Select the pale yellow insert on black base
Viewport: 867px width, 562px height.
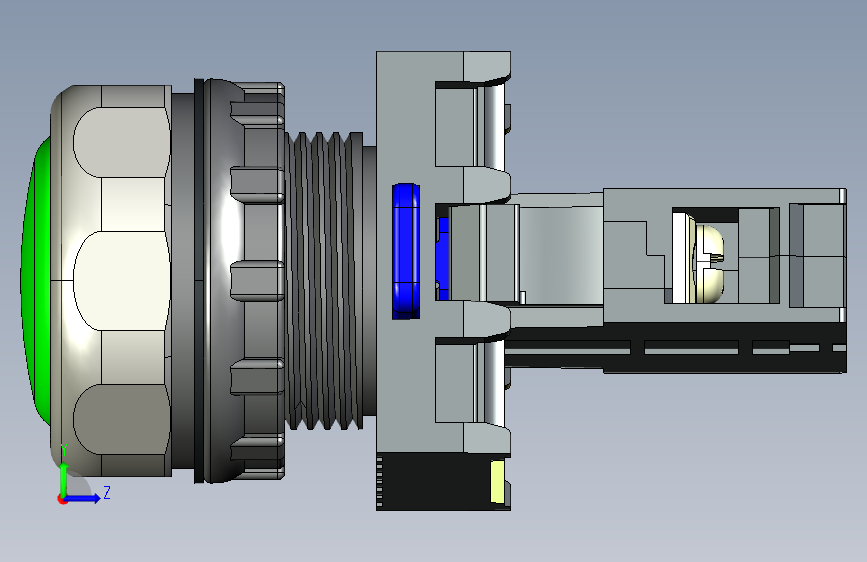498,482
